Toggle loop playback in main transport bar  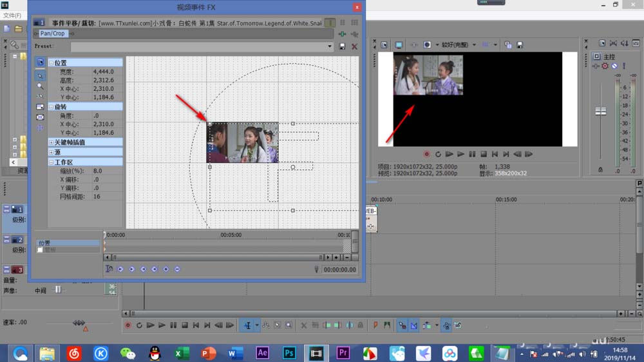pos(139,325)
